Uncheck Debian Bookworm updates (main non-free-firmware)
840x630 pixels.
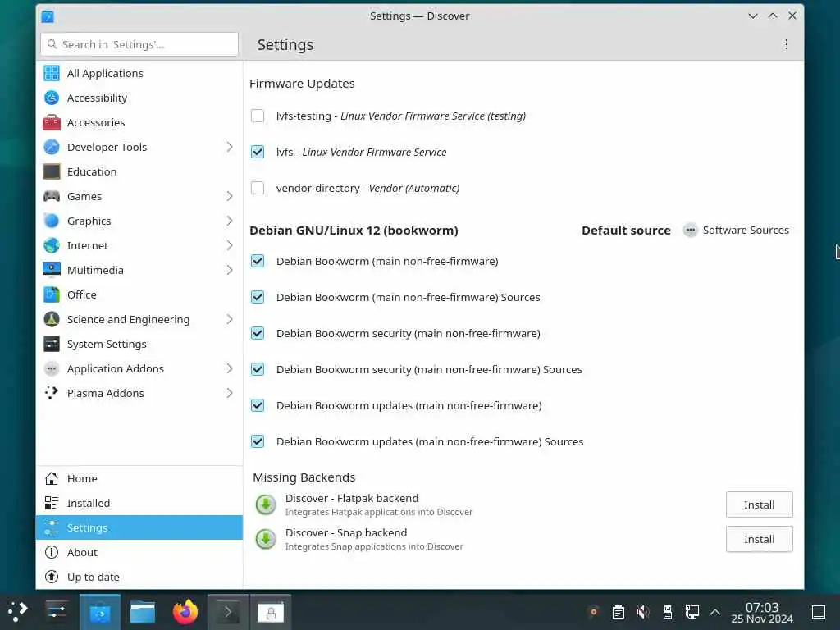pos(258,405)
